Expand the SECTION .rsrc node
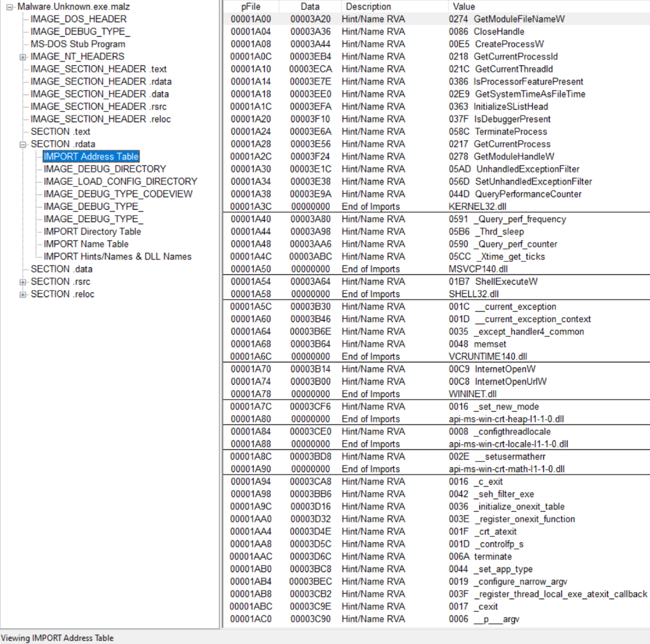This screenshot has height=644, width=650. (23, 282)
